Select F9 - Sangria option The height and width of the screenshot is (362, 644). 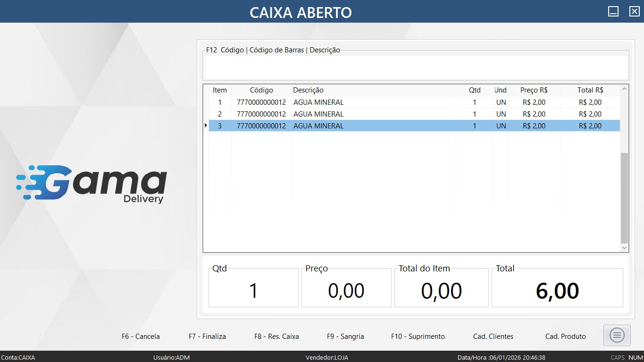(x=345, y=337)
